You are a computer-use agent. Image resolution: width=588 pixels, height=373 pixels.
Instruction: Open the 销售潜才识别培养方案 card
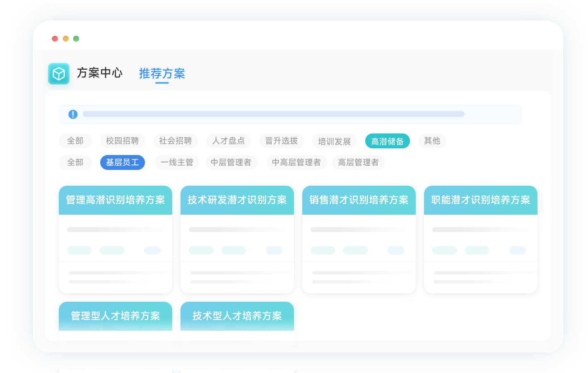pos(359,200)
